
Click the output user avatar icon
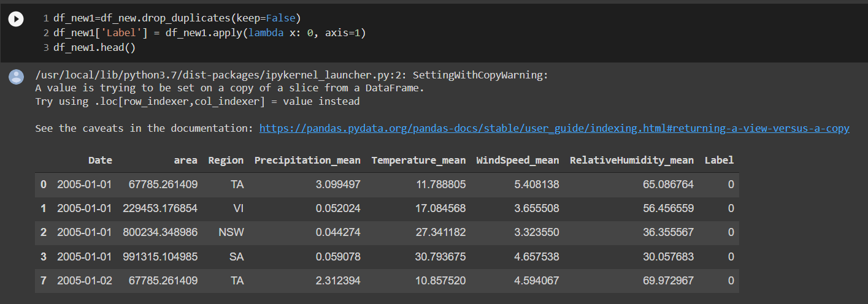(x=16, y=77)
